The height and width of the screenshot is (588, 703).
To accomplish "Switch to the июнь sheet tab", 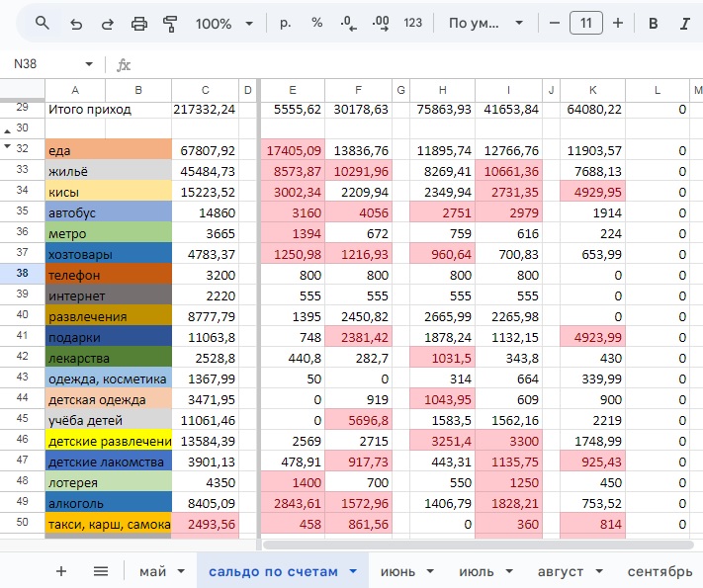I will tap(397, 571).
